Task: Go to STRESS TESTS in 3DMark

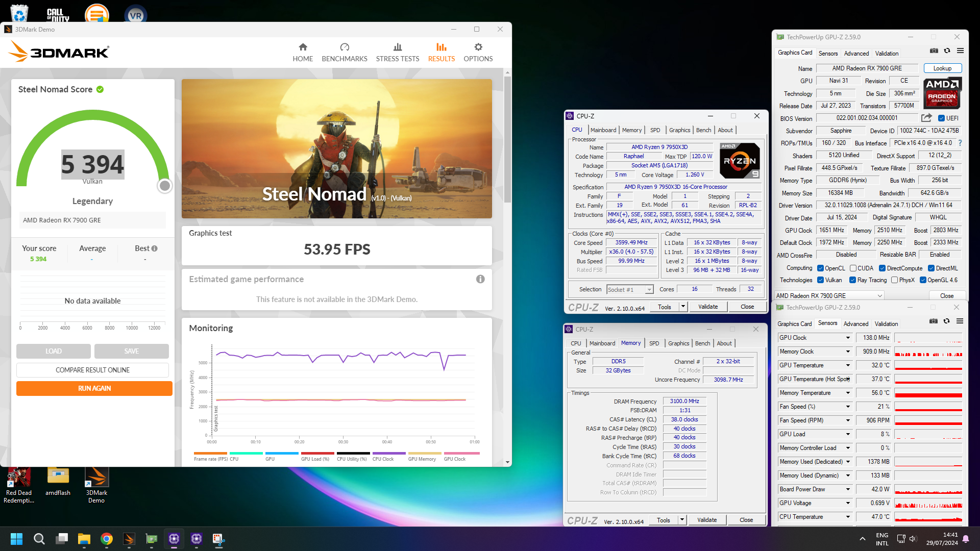Action: coord(398,53)
